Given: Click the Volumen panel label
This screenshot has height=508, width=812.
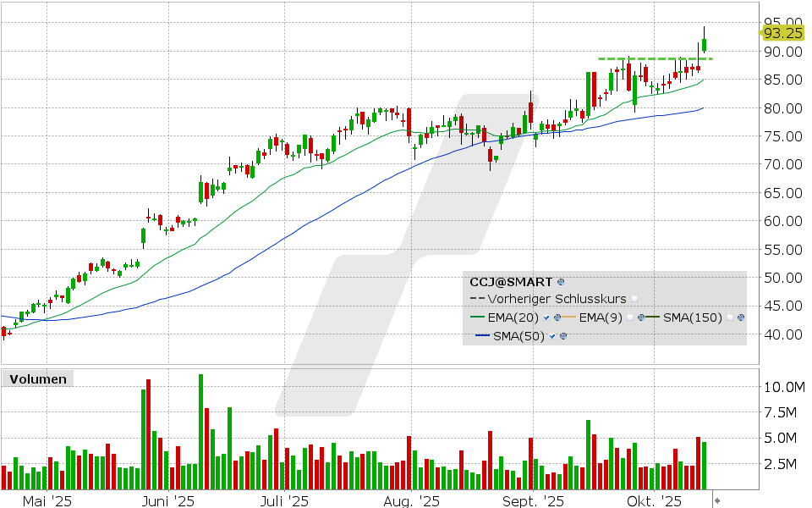Looking at the screenshot, I should [x=36, y=379].
